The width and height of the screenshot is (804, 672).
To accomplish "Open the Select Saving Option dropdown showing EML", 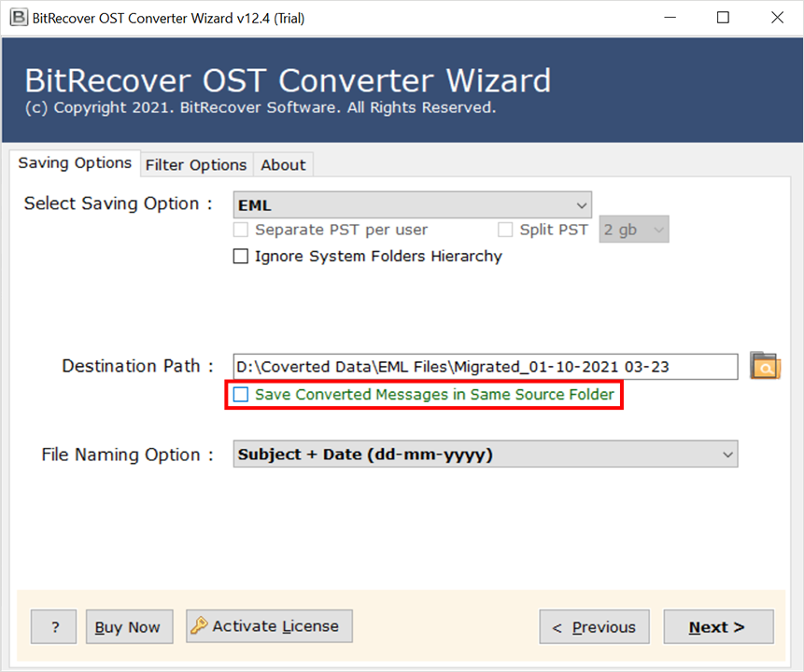I will tap(412, 205).
